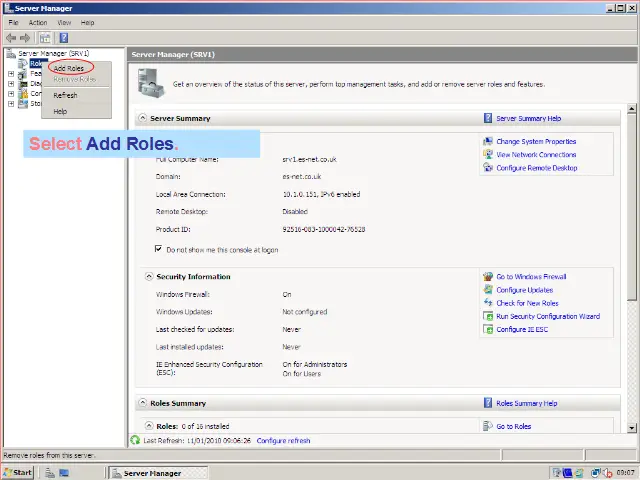Click the Configure IE ESC link

point(522,329)
